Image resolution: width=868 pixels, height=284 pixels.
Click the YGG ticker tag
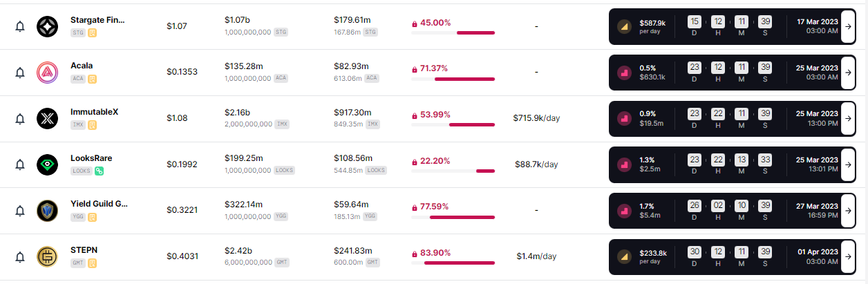pos(79,217)
